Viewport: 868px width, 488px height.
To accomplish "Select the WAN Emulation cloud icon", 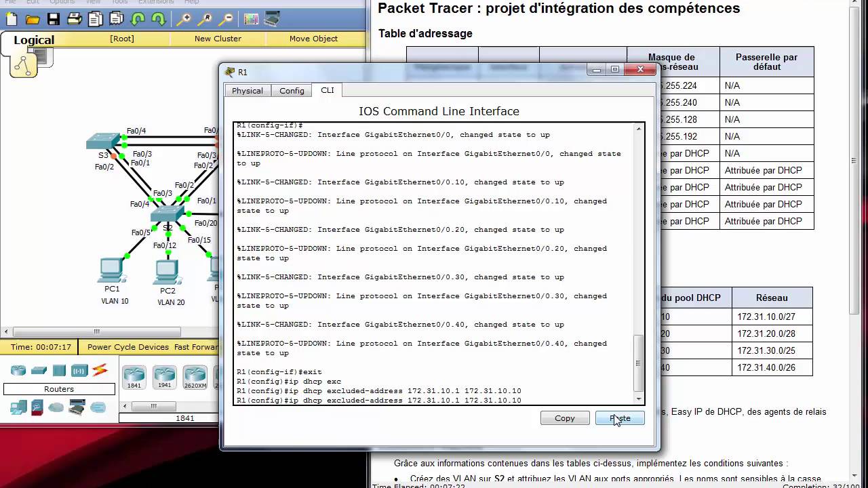I will click(x=56, y=407).
